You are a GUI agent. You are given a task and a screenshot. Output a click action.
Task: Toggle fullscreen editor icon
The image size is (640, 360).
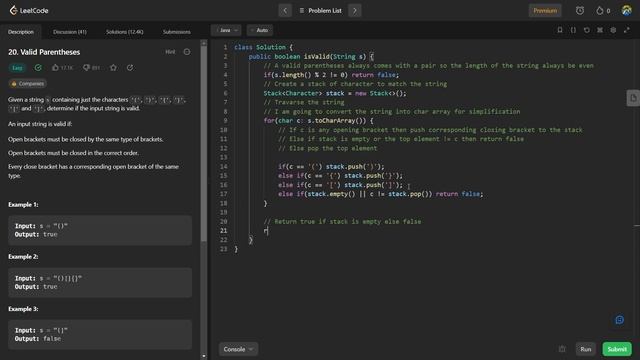point(627,30)
